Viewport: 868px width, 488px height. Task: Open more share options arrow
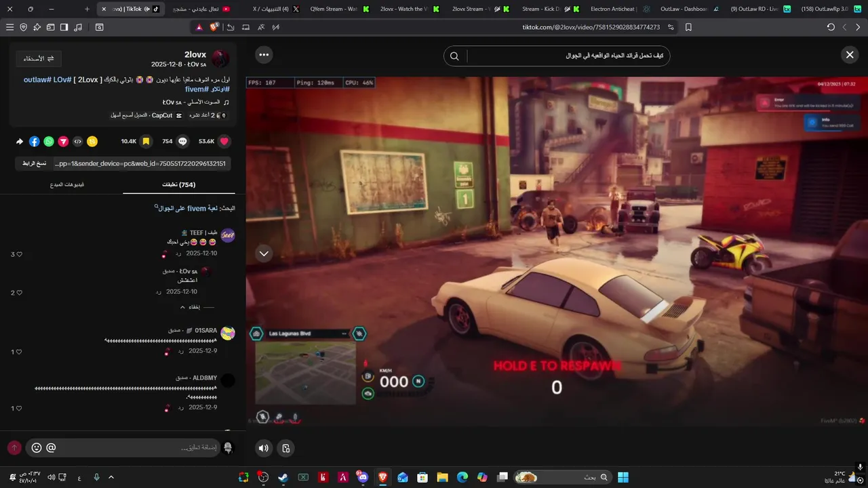(20, 141)
